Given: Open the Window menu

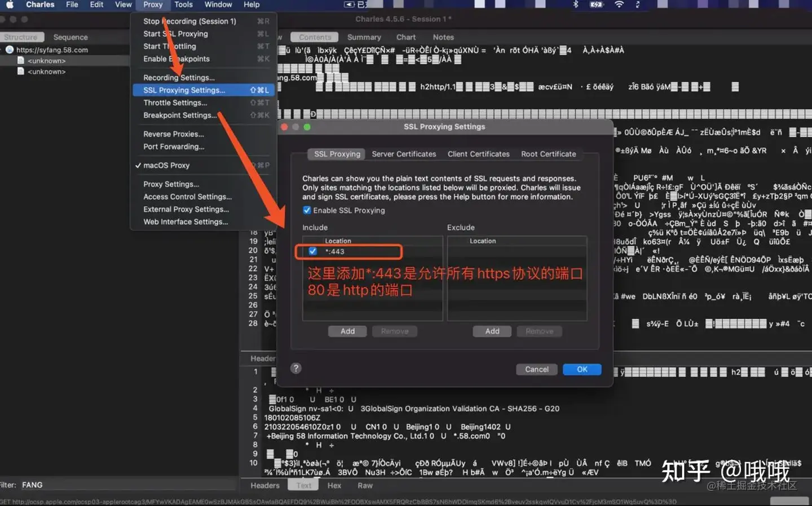Looking at the screenshot, I should coord(218,5).
